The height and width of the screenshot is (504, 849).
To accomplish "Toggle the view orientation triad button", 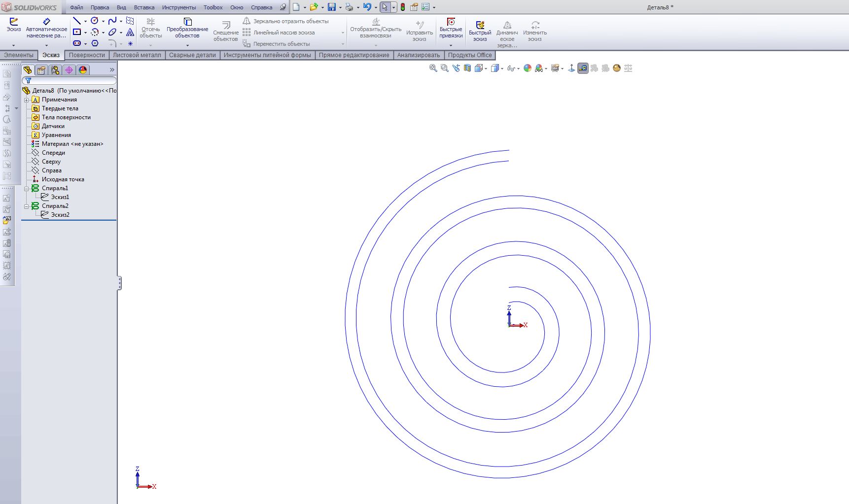I will tap(571, 68).
